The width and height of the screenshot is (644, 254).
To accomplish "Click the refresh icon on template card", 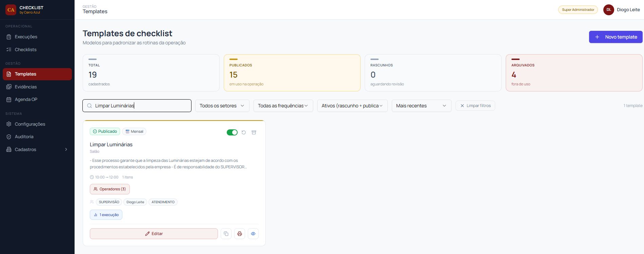I will click(244, 132).
